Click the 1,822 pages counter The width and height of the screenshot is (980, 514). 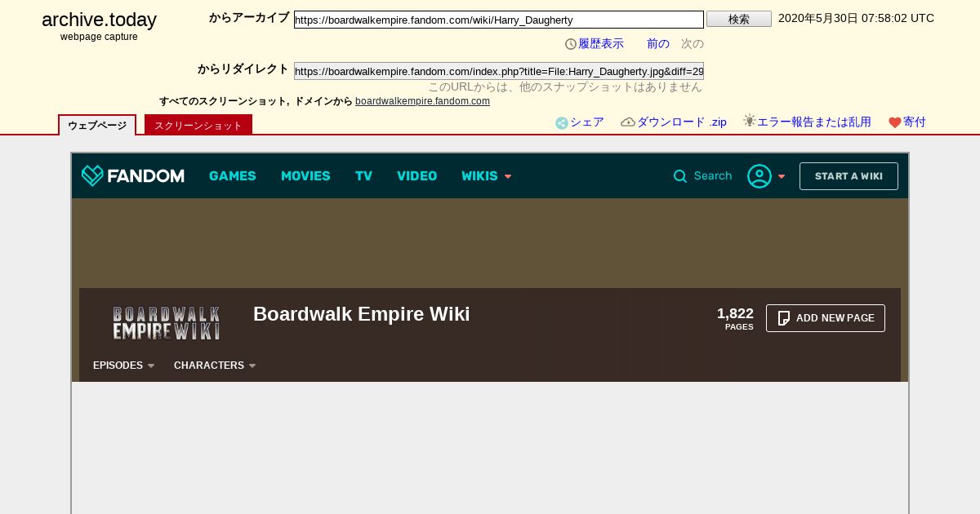tap(735, 318)
